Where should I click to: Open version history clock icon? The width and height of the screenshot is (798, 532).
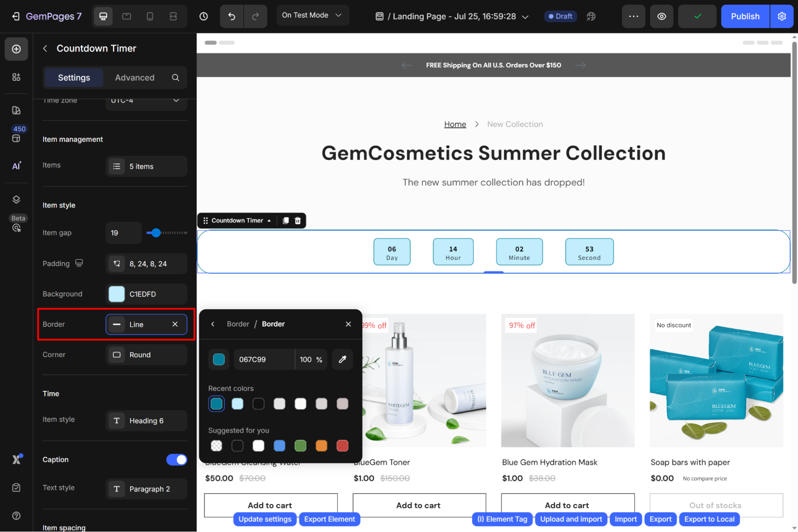(204, 16)
